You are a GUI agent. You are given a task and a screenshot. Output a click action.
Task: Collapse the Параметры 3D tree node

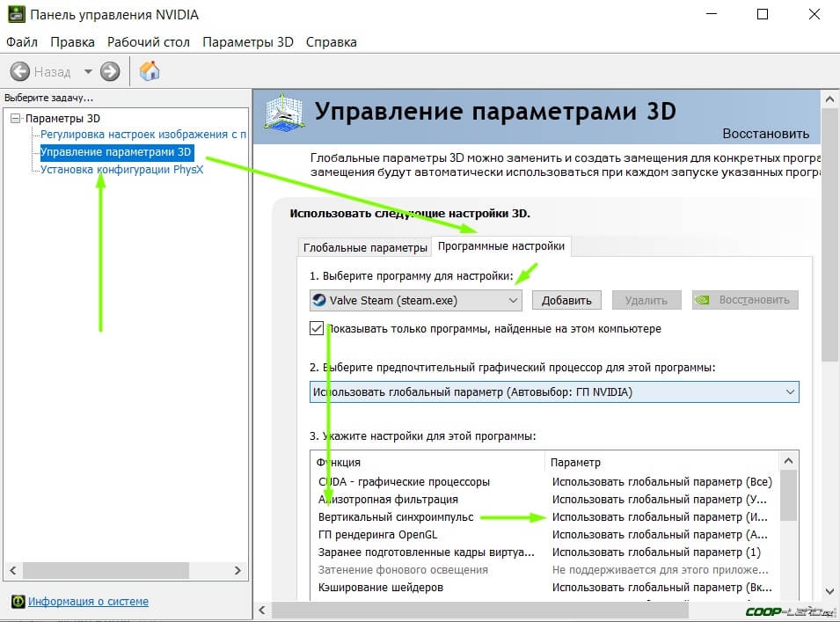point(15,118)
